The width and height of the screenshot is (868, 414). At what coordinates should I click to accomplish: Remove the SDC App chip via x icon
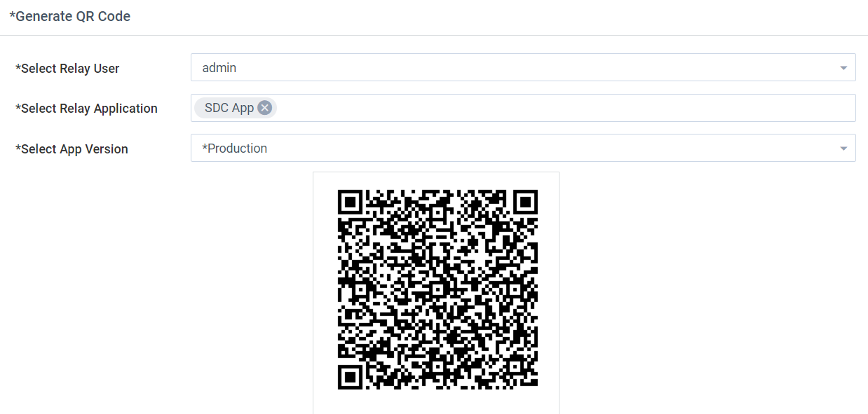coord(264,108)
